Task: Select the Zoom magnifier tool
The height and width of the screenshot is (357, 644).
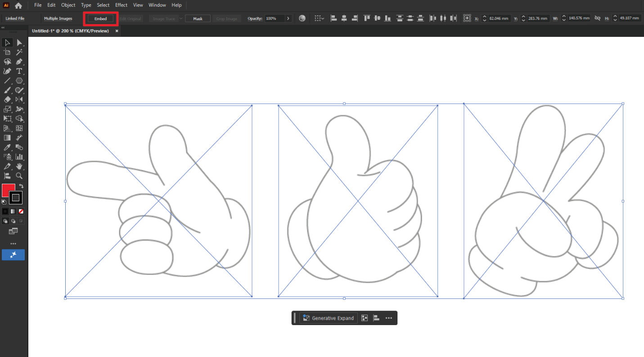Action: (x=19, y=176)
